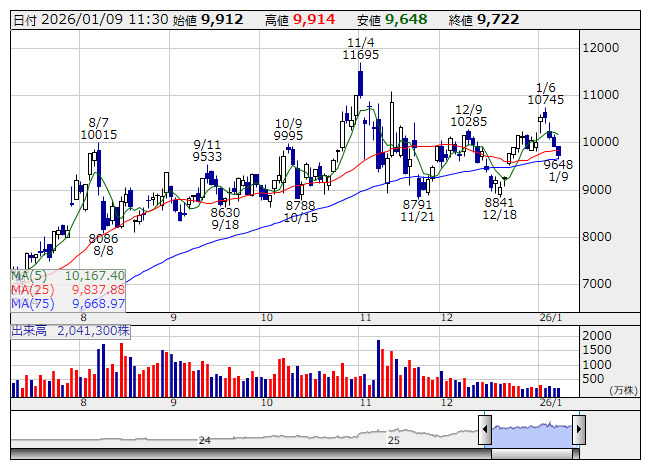Click the highlighted blue range selection area
Screen dimensions: 653x470
(531, 431)
